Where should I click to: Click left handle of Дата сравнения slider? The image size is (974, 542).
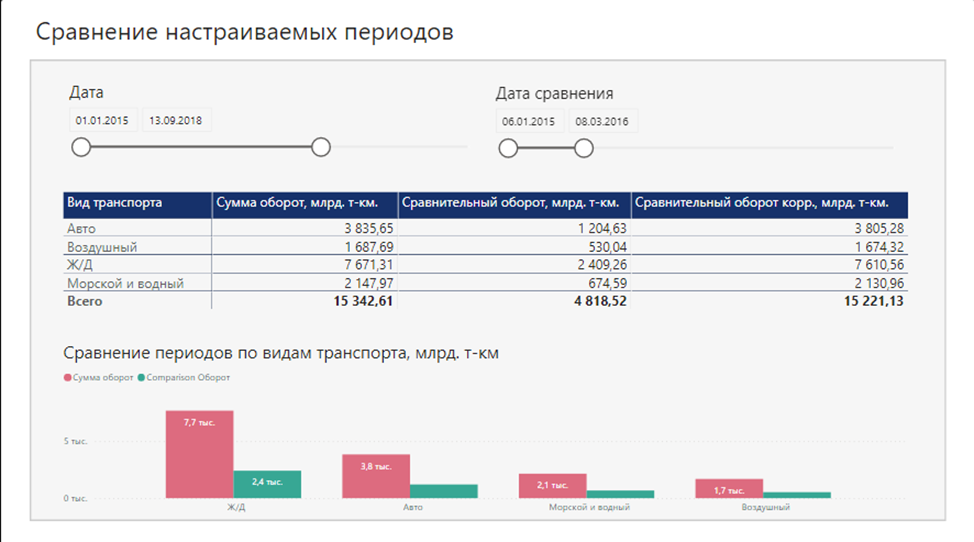(x=508, y=148)
